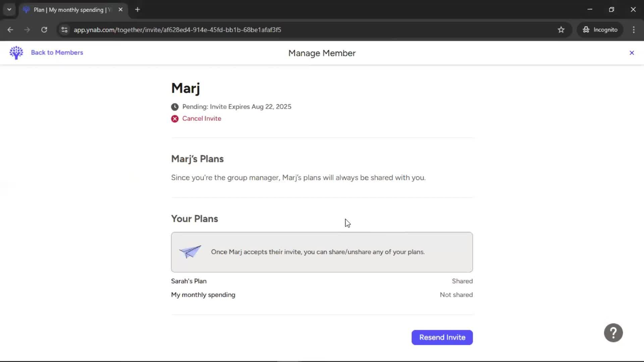Click the YNAB favicon on the browser tab
Screen dimensions: 644x362
(x=26, y=10)
